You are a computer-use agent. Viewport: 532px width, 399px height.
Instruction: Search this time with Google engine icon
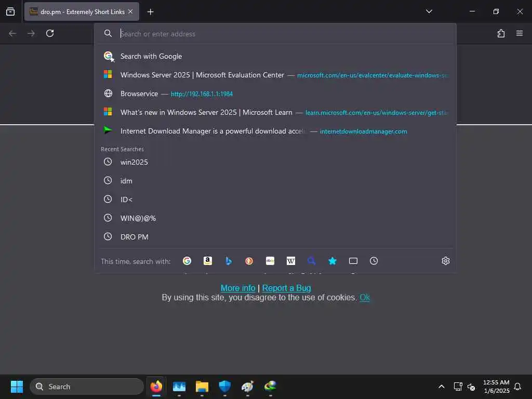[187, 261]
